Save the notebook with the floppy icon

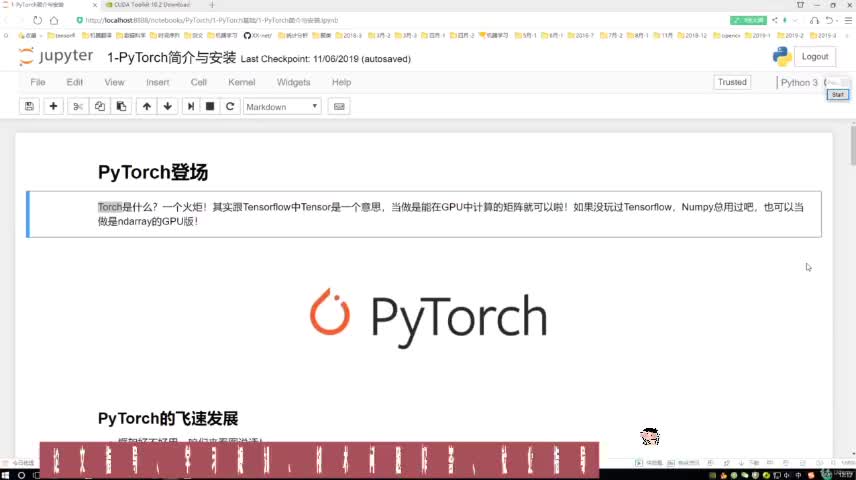pos(29,106)
